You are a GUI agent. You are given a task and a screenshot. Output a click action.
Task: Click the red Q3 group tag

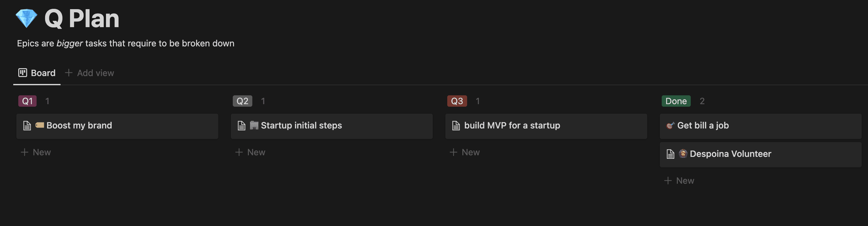(x=457, y=101)
